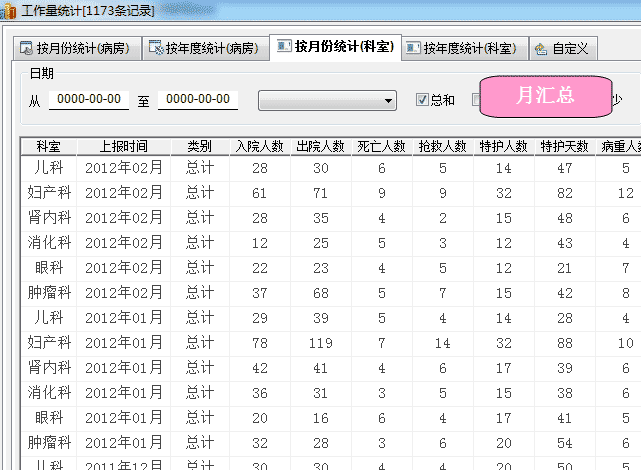The width and height of the screenshot is (641, 470).
Task: Click 抢救人数 value 14 for 妇产科 2012年01月
Action: tap(443, 343)
